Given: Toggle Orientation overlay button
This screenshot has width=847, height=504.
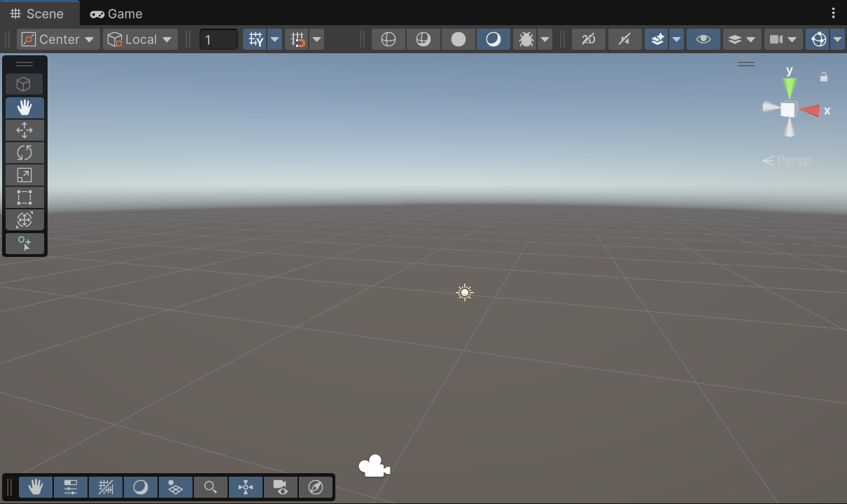Looking at the screenshot, I should 246,487.
